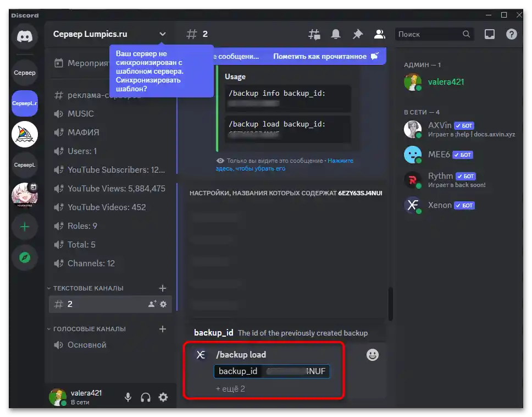Viewport: 532px width, 417px height.
Task: Open Мероприятия events entry
Action: pos(81,63)
